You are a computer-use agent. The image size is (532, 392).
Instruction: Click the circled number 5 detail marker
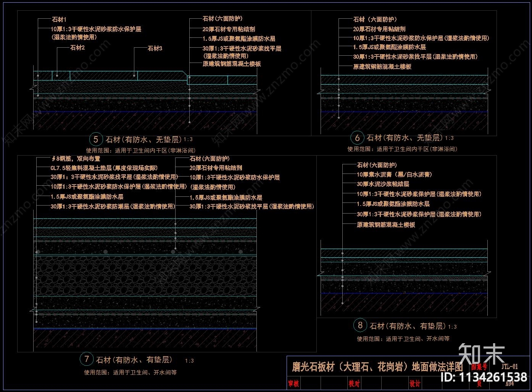pos(96,140)
